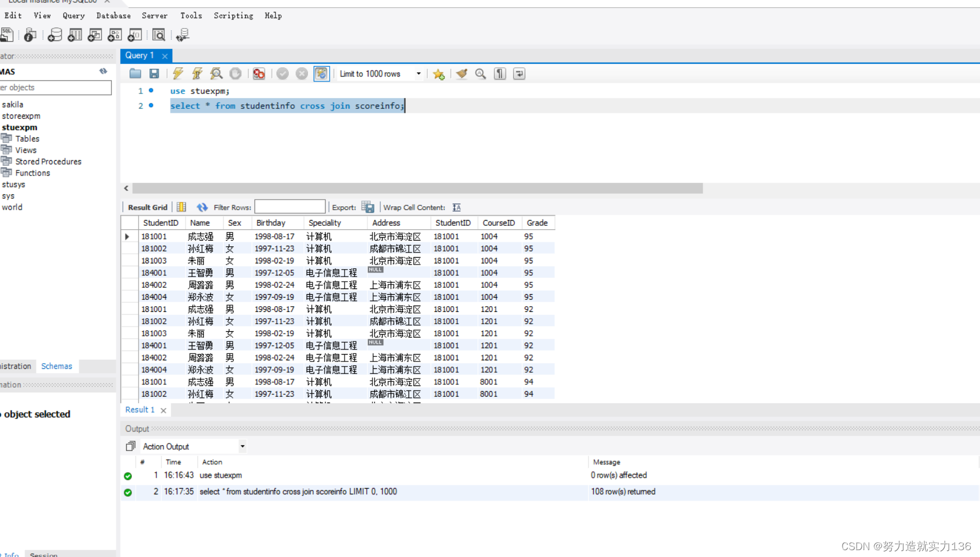This screenshot has width=980, height=557.
Task: Export the recordset to an external file
Action: (x=368, y=207)
